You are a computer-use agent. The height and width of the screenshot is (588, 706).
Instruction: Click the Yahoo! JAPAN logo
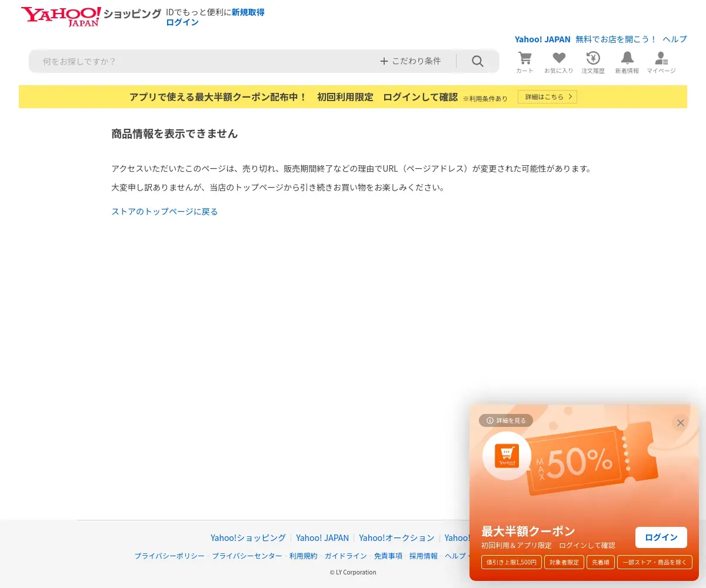61,16
